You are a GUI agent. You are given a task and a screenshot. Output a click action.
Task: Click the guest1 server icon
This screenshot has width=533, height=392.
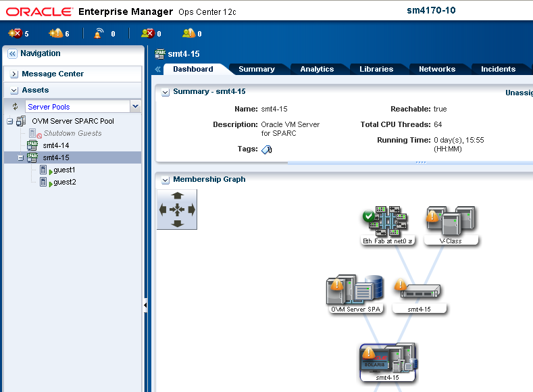click(x=43, y=170)
